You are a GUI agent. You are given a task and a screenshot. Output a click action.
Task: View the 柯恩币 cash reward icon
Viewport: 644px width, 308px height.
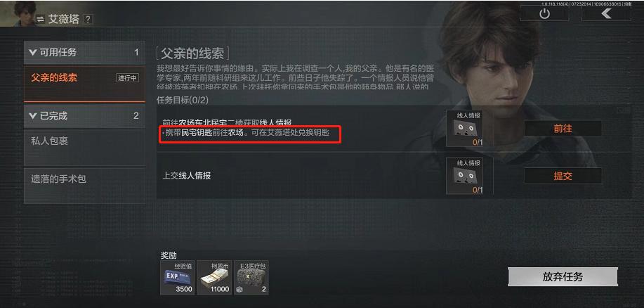(x=214, y=278)
